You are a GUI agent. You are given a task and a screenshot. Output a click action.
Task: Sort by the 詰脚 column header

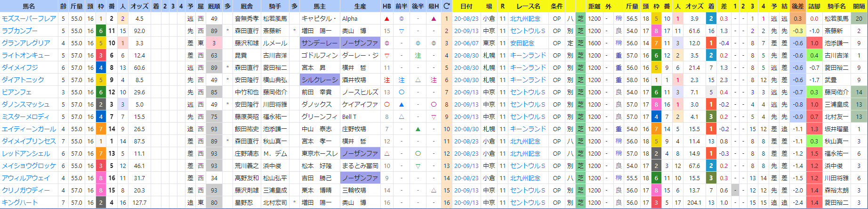[814, 6]
